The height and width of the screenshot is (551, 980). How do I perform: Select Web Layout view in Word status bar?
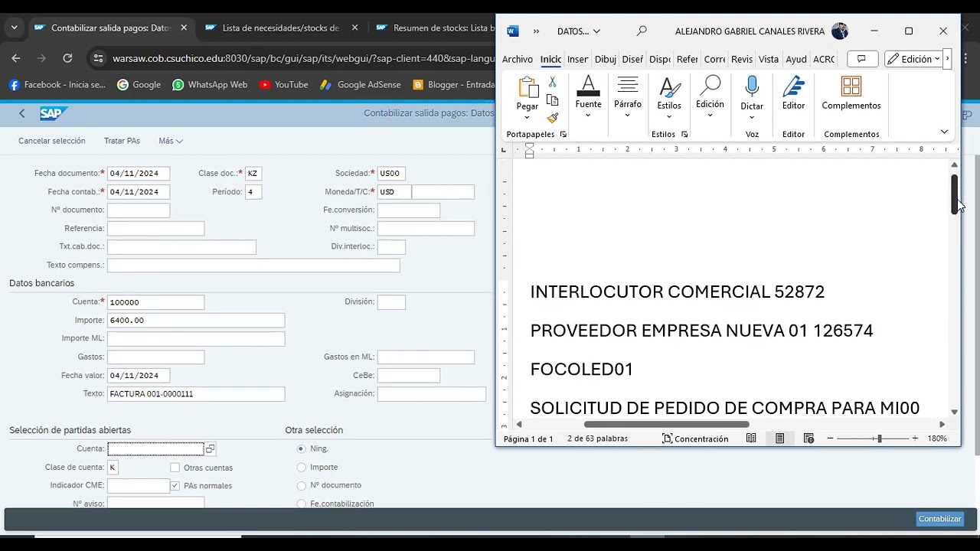point(808,439)
